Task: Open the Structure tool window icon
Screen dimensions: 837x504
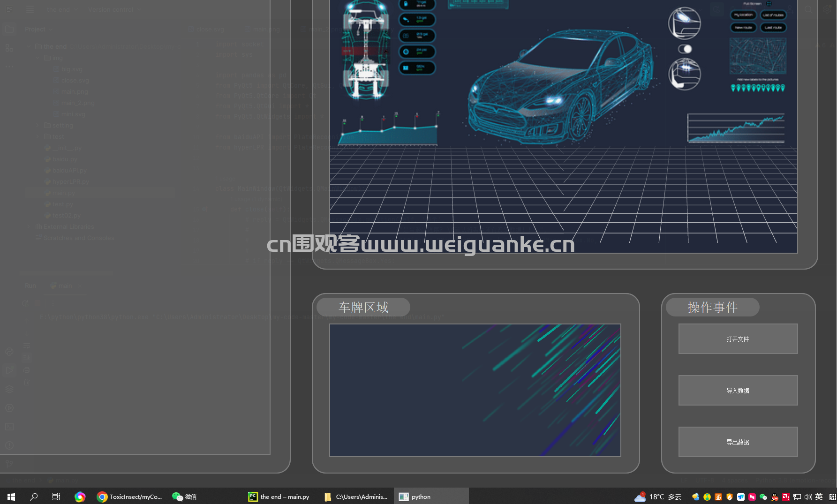Action: [9, 48]
